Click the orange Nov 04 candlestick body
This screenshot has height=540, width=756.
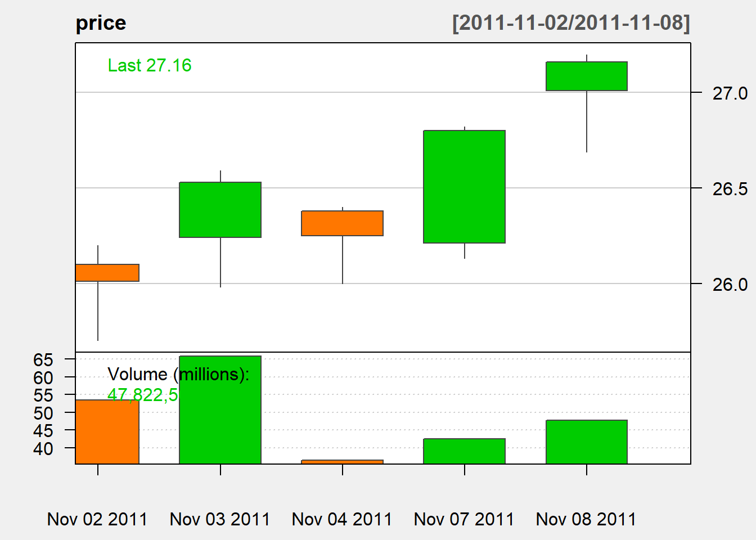coord(342,223)
